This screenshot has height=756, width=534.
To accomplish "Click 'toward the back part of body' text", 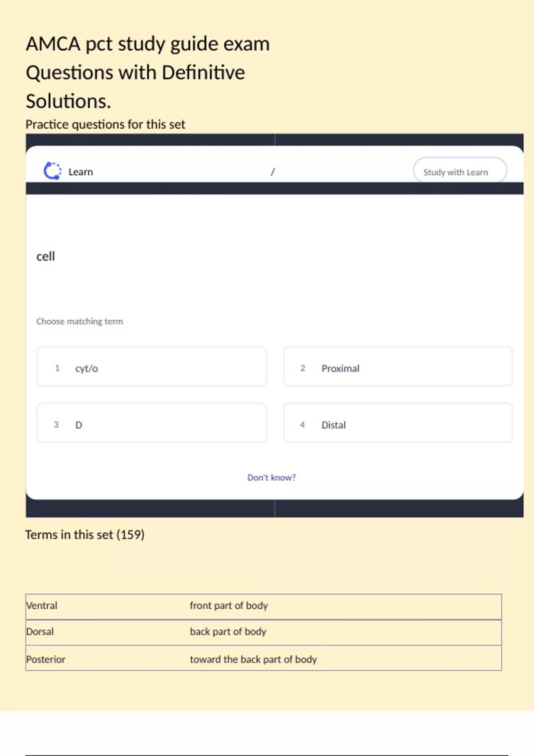I will point(253,659).
